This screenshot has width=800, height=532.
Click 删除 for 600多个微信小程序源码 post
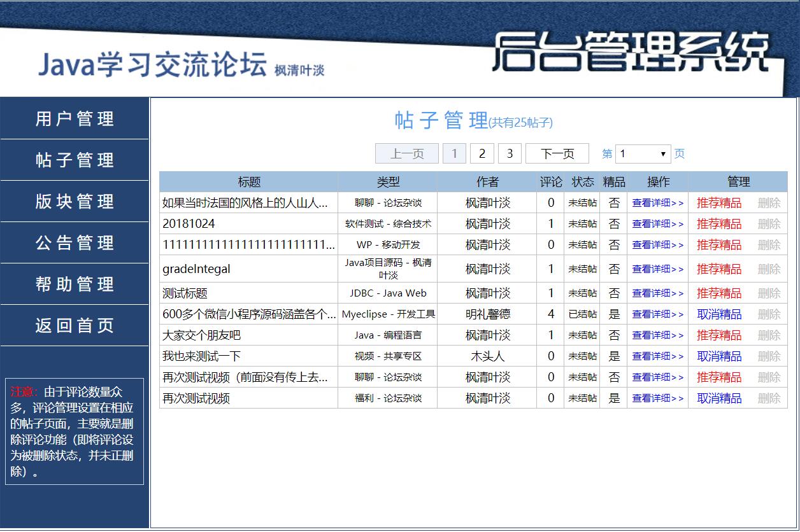pos(769,314)
